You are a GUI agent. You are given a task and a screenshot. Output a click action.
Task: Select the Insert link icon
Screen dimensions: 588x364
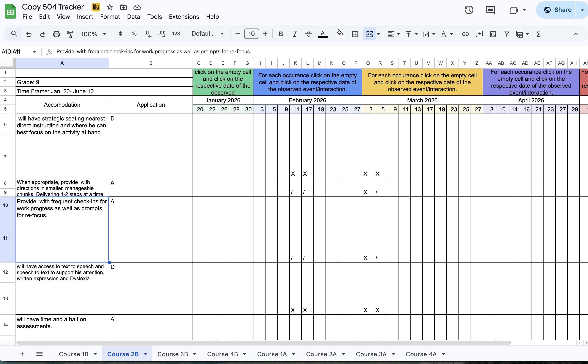(465, 34)
